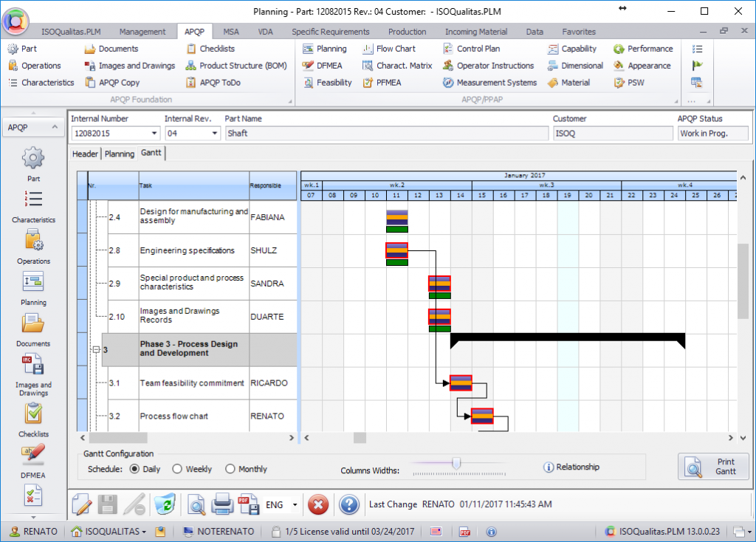Select the Weekly schedule option
The image size is (756, 542).
[177, 469]
